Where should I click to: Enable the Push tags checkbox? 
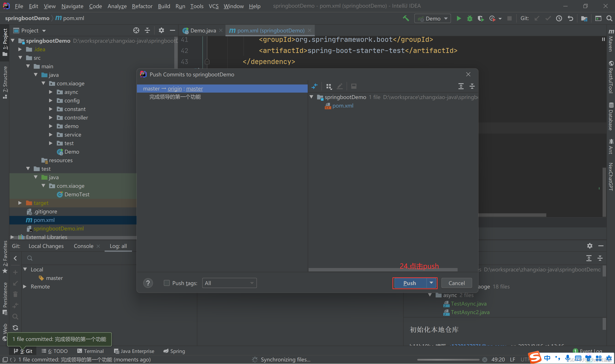pos(167,283)
